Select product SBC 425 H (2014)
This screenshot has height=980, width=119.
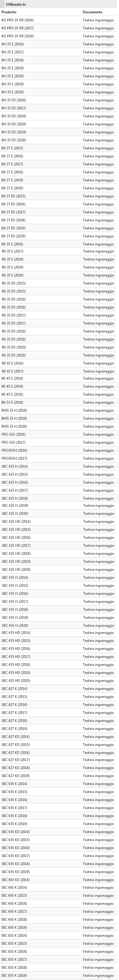[x=15, y=466]
